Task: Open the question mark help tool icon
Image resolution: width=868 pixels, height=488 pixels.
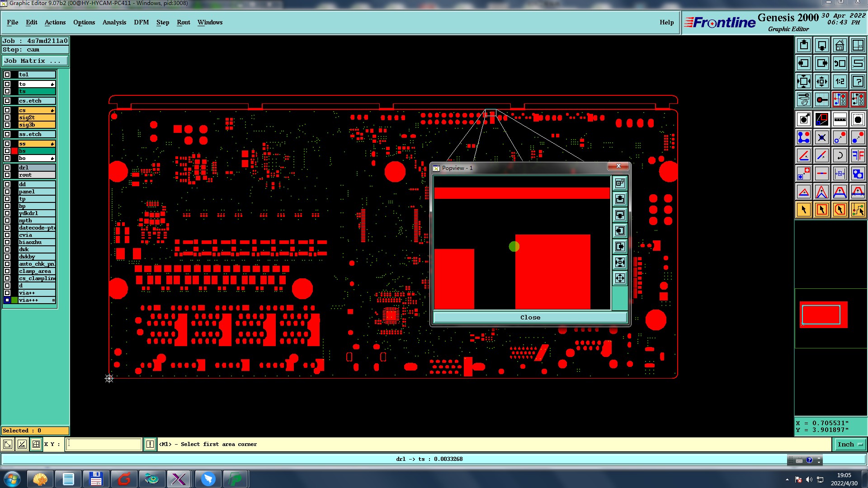Action: coord(858,82)
